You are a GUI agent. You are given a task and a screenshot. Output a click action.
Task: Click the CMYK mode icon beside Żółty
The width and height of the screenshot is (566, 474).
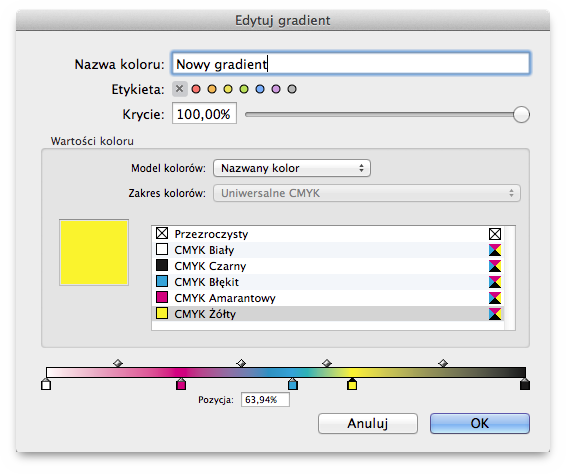pyautogui.click(x=495, y=314)
